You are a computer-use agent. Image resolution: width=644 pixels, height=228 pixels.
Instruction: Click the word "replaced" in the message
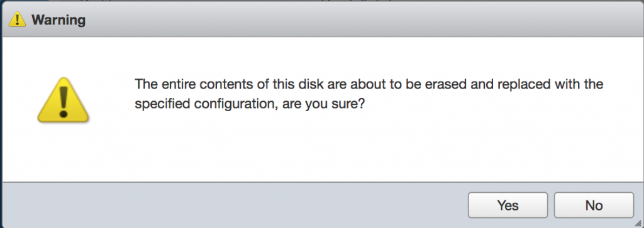[x=513, y=85]
